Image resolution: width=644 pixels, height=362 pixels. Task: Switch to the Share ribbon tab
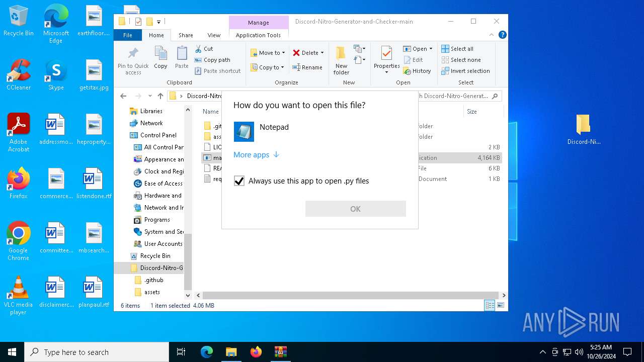tap(186, 35)
